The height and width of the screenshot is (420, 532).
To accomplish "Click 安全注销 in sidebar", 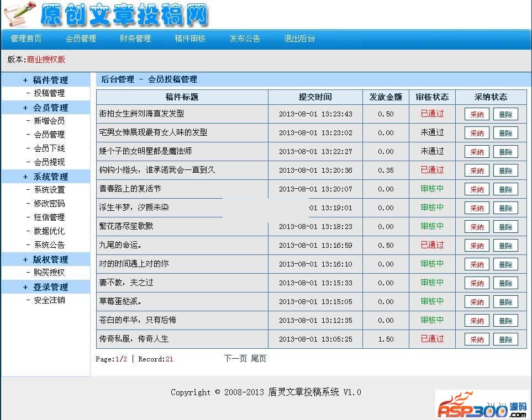I will tap(49, 300).
